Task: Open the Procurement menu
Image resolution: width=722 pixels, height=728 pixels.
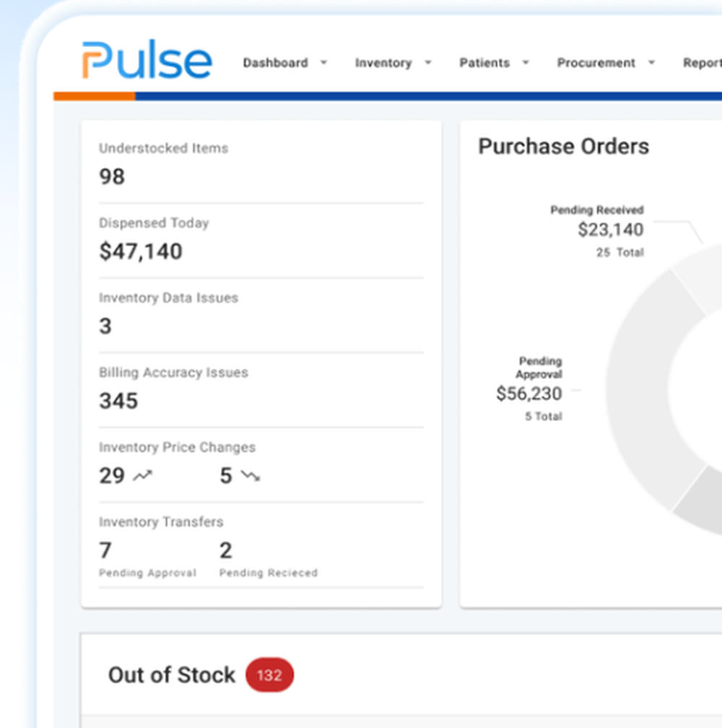Action: (x=596, y=63)
